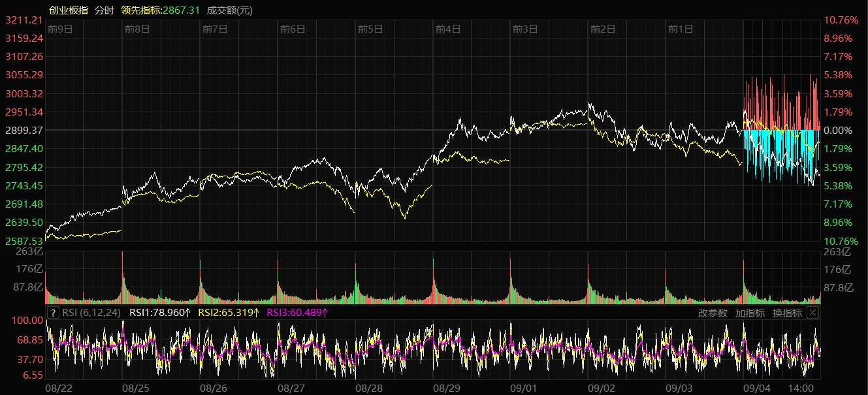Click the 2899.37 baseline price label
The height and width of the screenshot is (395, 868).
click(24, 131)
